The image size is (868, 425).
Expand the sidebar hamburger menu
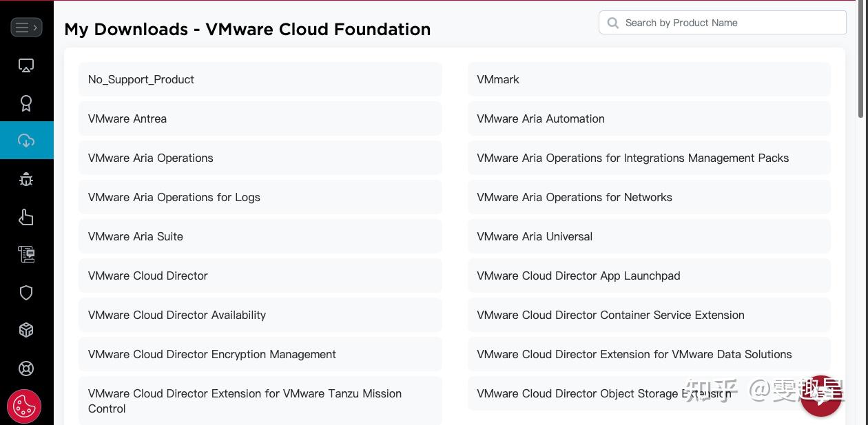[x=26, y=27]
